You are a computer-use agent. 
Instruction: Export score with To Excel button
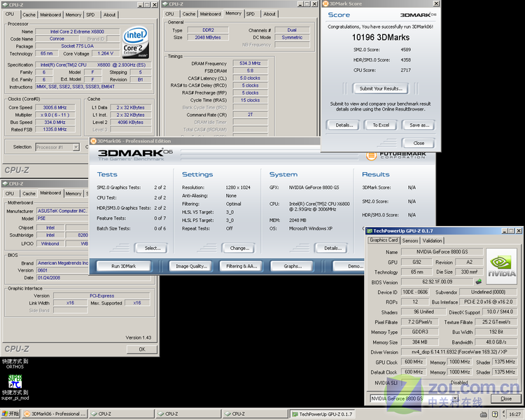coord(381,125)
